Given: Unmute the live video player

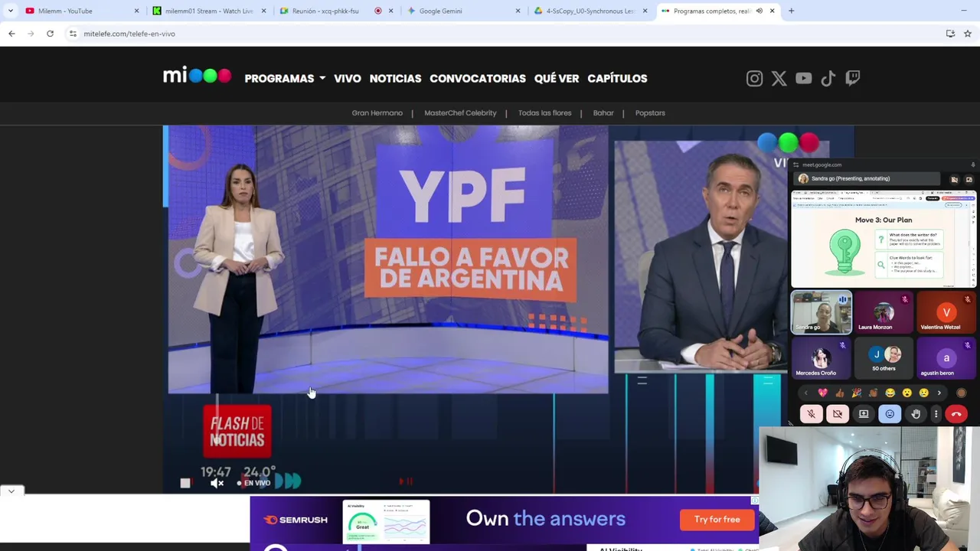Looking at the screenshot, I should [217, 483].
